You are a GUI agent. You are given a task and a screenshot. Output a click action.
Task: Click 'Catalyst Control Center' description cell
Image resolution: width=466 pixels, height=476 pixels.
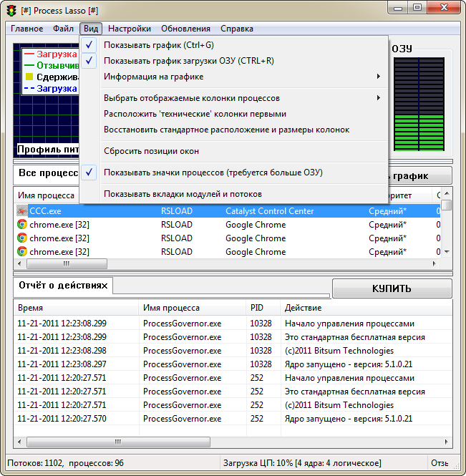point(269,210)
